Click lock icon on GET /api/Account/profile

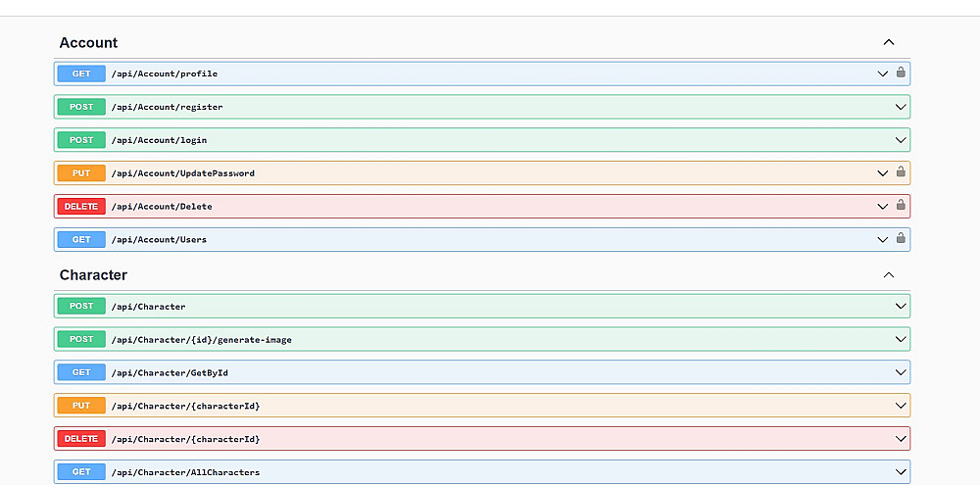pos(901,73)
